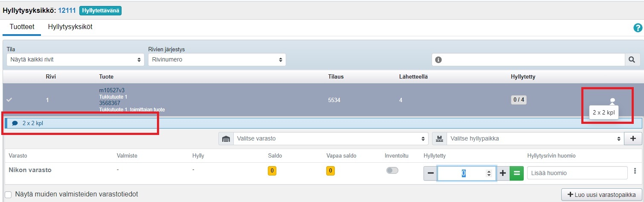
Task: Click the Luo uusi varastopaikka button
Action: [x=601, y=194]
